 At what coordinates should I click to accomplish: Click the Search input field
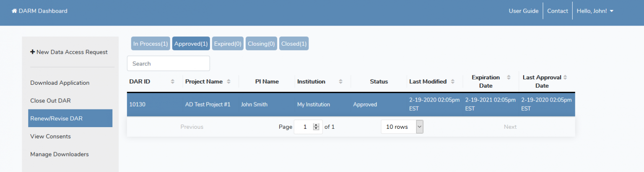coord(169,64)
